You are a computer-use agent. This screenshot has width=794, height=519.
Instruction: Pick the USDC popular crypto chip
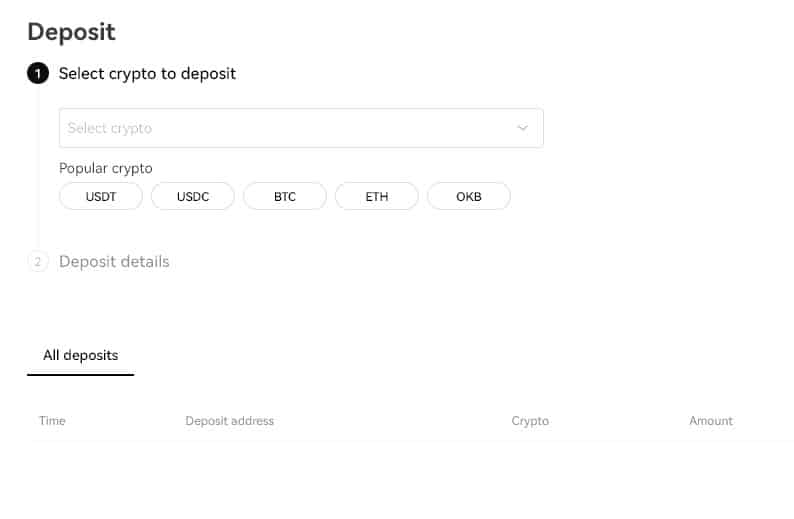193,197
